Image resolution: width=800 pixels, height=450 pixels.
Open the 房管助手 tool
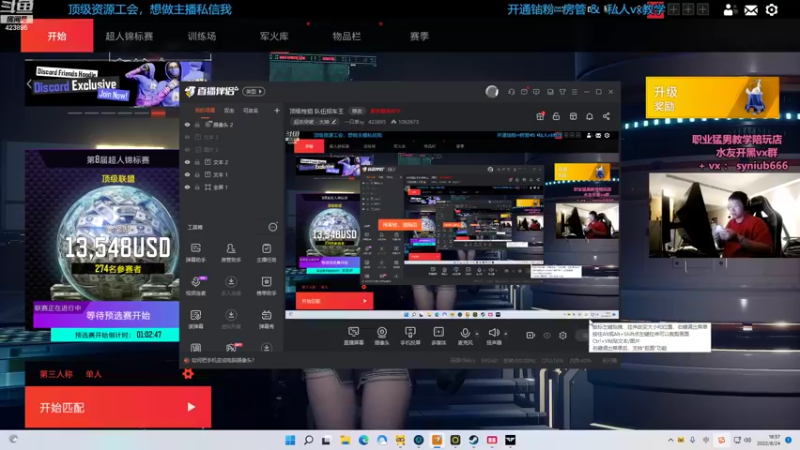coord(231,253)
